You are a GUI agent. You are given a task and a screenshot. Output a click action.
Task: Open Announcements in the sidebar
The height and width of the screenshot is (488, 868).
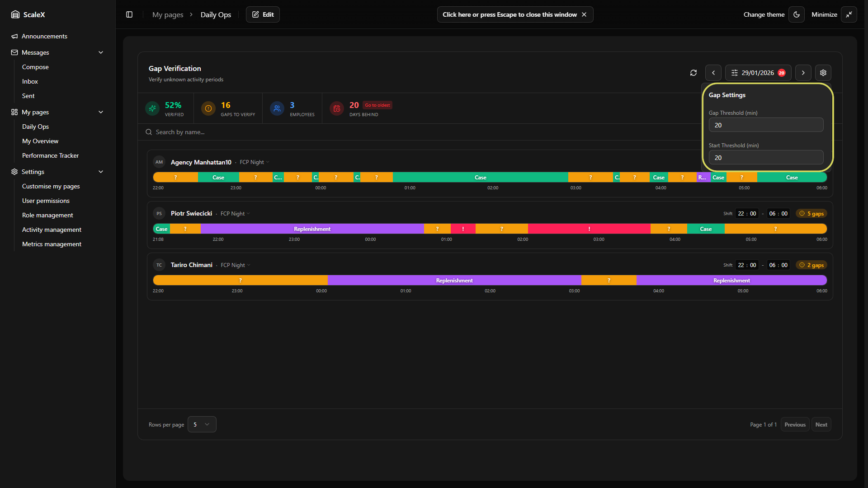point(44,36)
